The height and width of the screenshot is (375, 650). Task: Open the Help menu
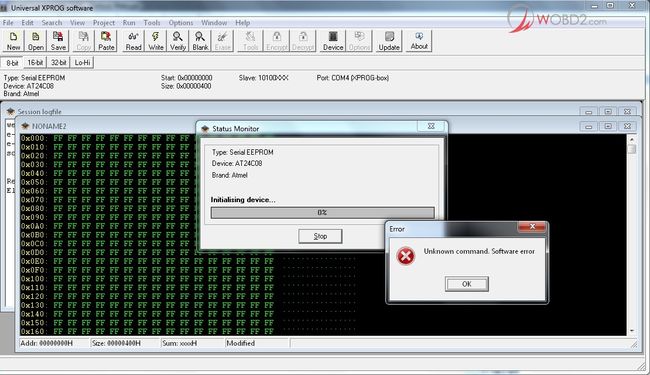243,23
